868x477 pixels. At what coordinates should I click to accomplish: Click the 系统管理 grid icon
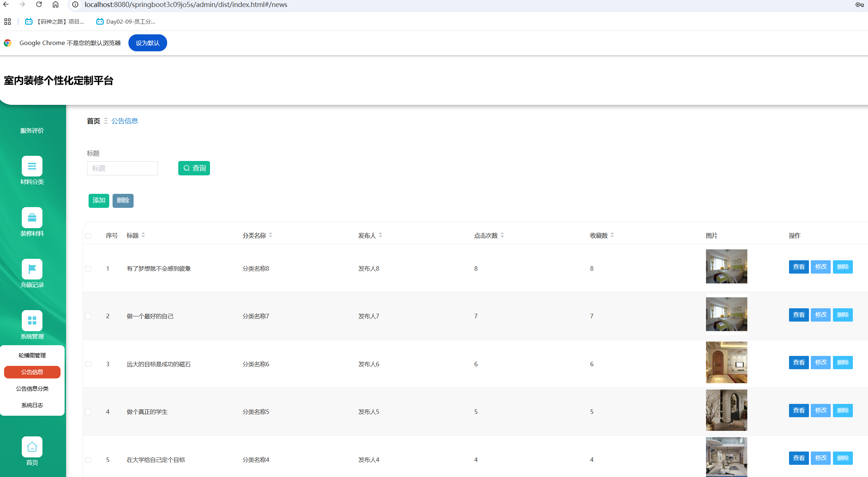point(32,320)
